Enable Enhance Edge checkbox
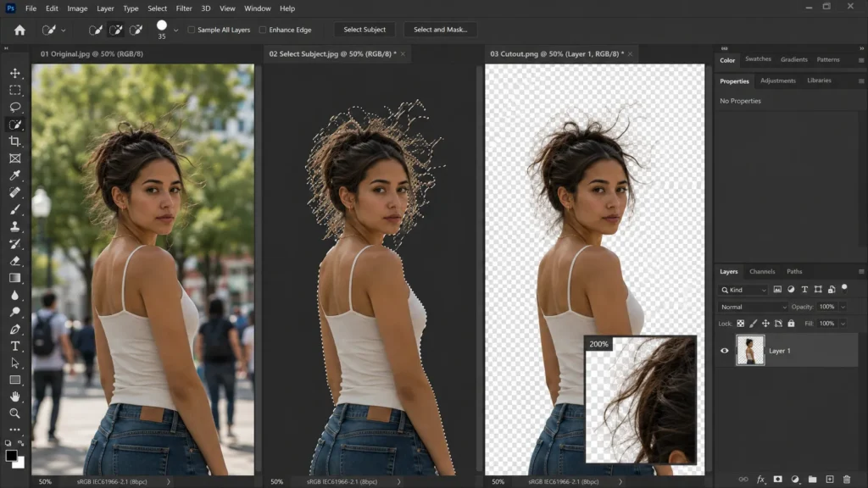The width and height of the screenshot is (868, 488). click(263, 30)
